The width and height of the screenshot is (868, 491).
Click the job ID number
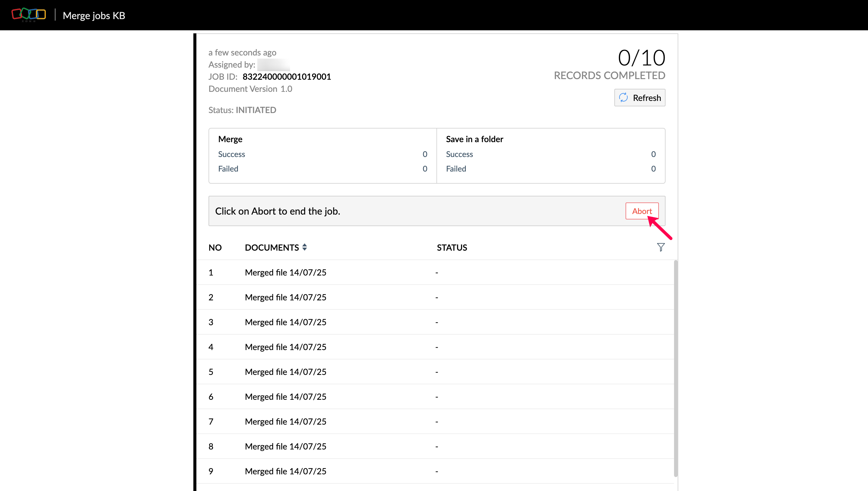(x=287, y=77)
